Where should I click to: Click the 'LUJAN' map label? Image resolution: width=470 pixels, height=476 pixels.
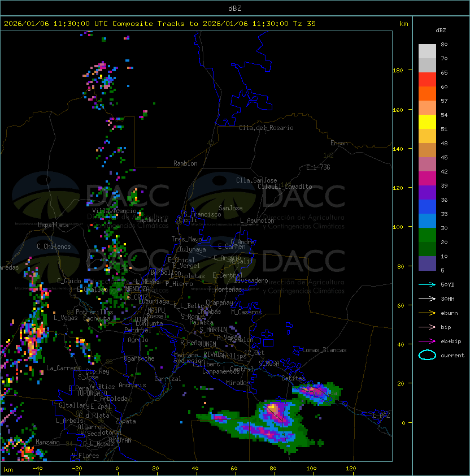pos(140,320)
